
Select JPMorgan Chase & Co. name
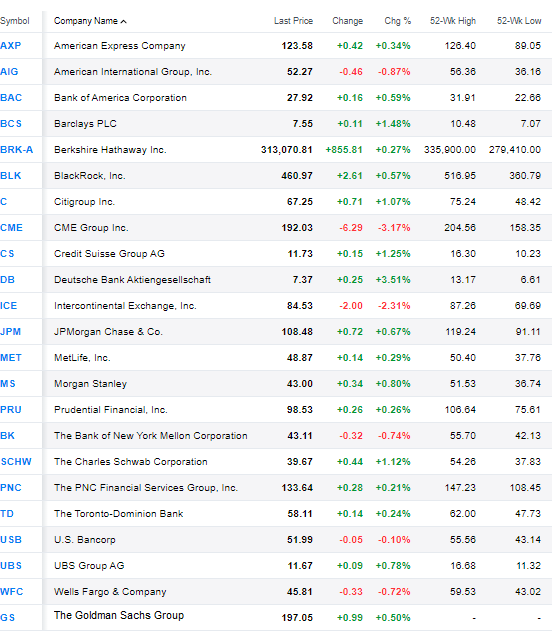click(108, 332)
